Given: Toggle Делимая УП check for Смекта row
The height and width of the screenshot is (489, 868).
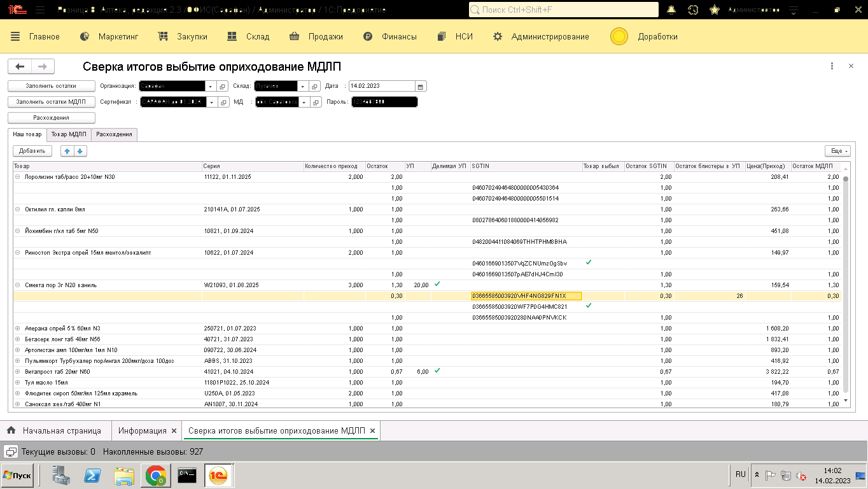Looking at the screenshot, I should point(437,285).
